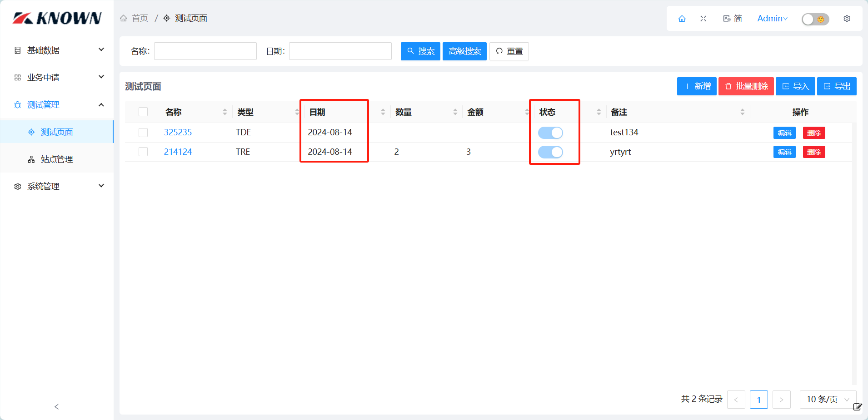
Task: Open 站点管理 in the sidebar
Action: point(57,159)
